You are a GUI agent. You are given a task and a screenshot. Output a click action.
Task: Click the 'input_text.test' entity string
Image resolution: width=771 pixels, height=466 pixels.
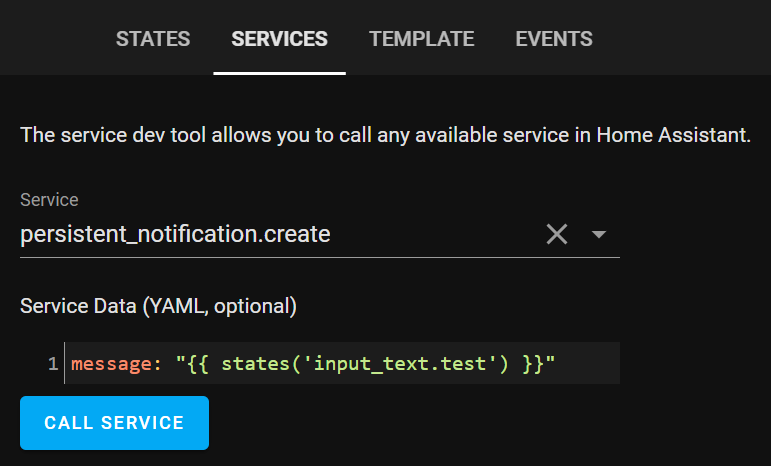tap(400, 364)
